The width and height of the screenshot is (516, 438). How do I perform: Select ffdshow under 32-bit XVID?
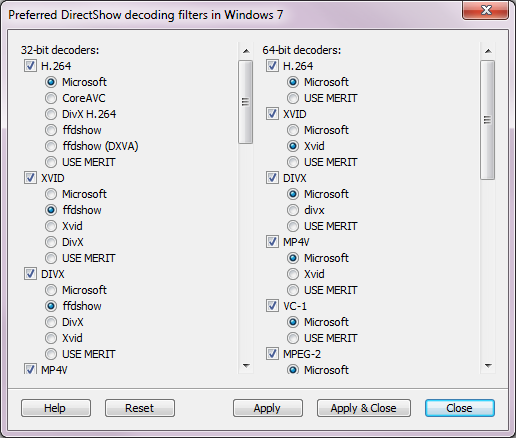51,210
